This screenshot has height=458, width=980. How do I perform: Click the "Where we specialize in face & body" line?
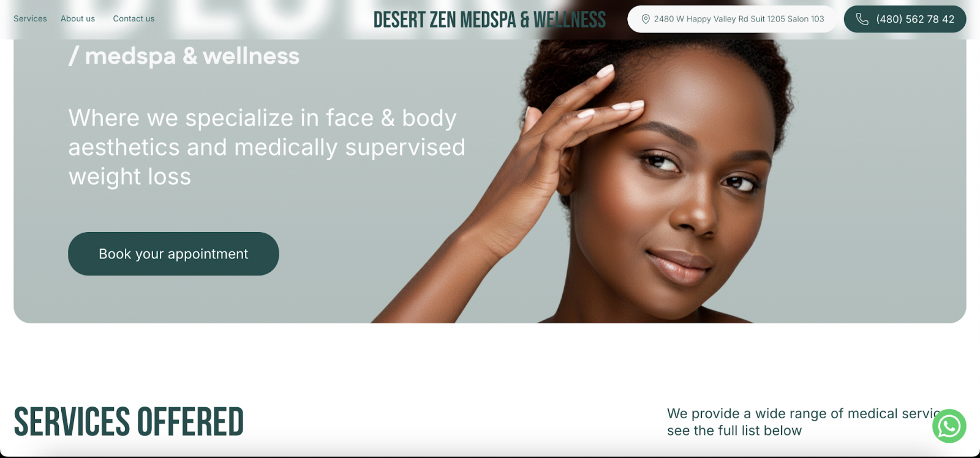[262, 118]
